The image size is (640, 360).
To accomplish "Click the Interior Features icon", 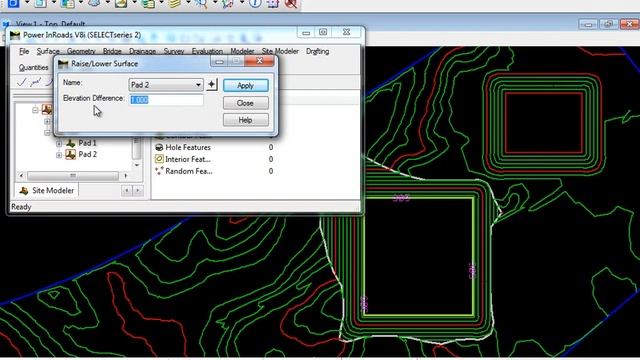I will (159, 159).
